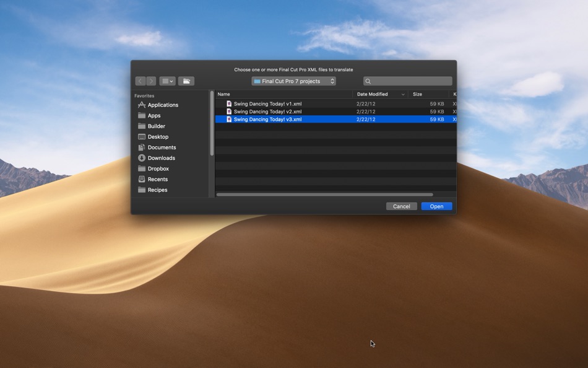The width and height of the screenshot is (588, 368).
Task: Click the v2.xml file icon
Action: point(229,112)
